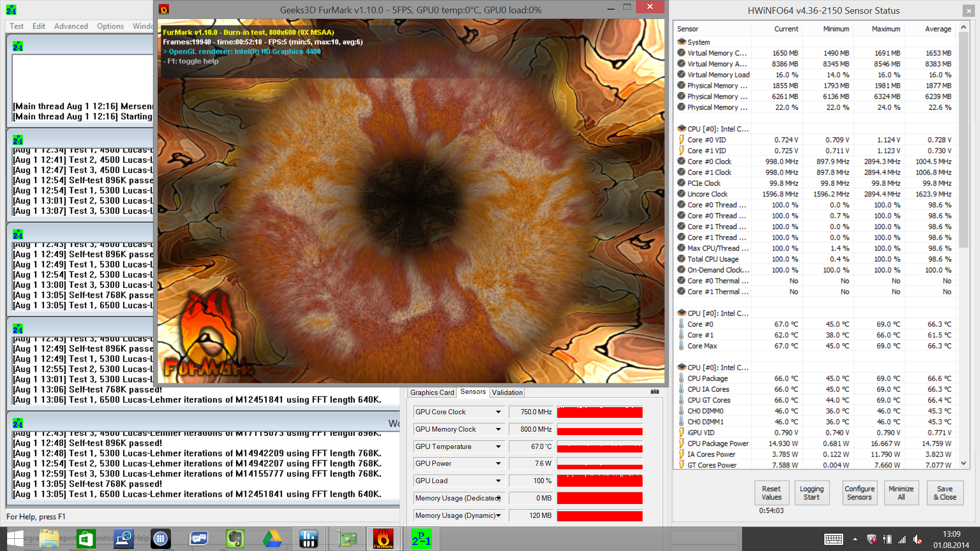This screenshot has width=980, height=551.
Task: Expand the GPU Core Clock dropdown
Action: (498, 412)
